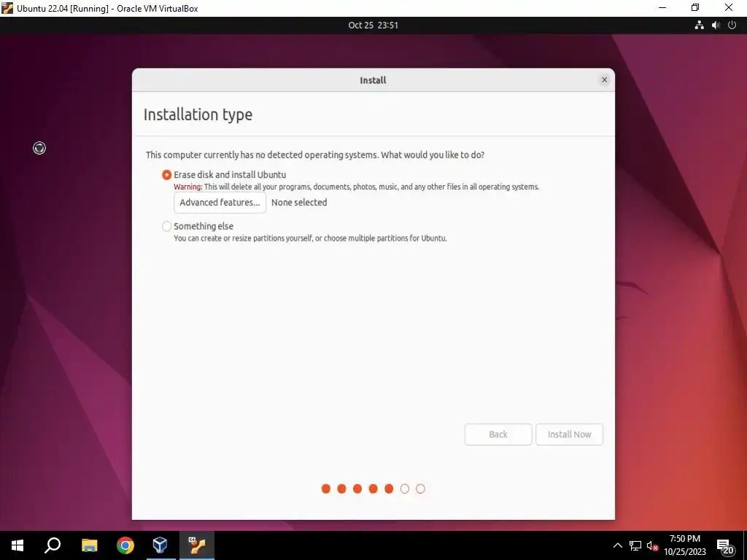Go Back to previous installer step

pyautogui.click(x=498, y=435)
